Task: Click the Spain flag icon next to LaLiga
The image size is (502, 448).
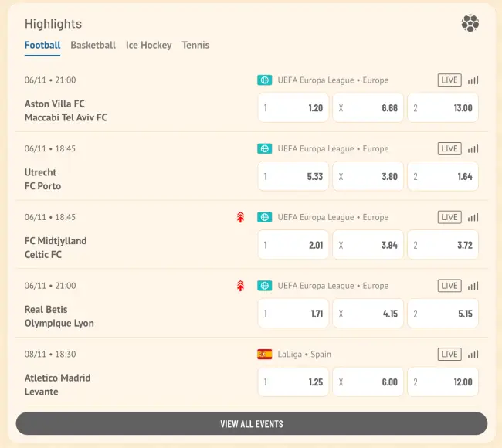Action: point(264,355)
